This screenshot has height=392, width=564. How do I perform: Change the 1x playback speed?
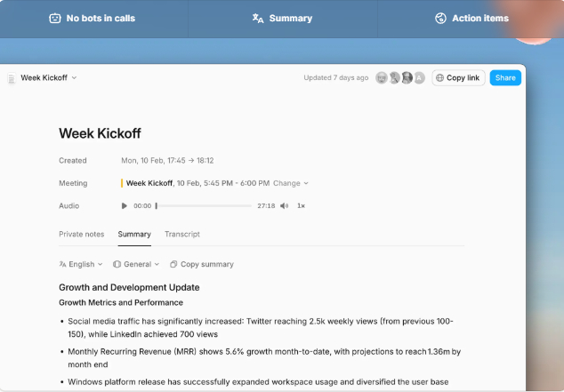[x=301, y=205]
